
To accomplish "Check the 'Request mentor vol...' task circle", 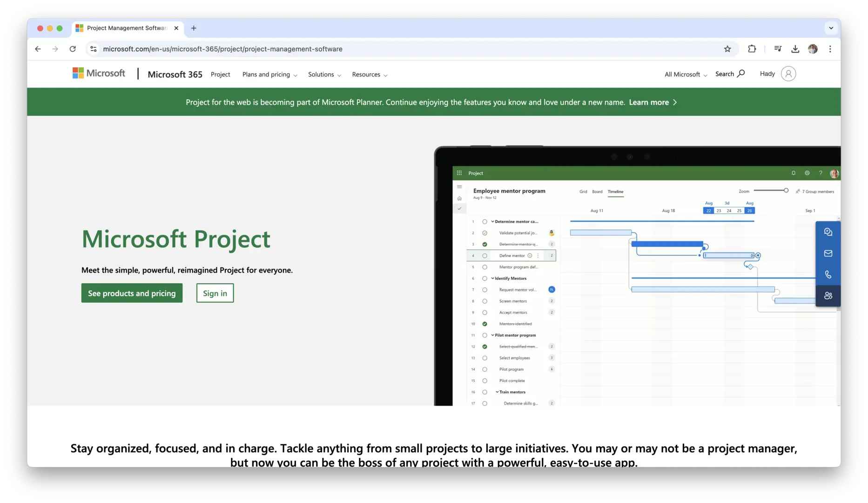I will 484,290.
